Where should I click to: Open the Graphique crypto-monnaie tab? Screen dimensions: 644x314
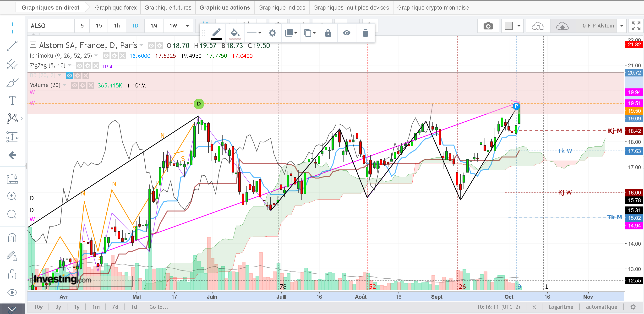coord(433,7)
